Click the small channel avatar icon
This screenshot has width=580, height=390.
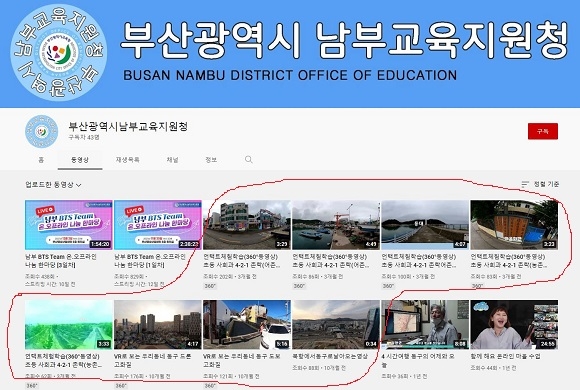(x=41, y=131)
